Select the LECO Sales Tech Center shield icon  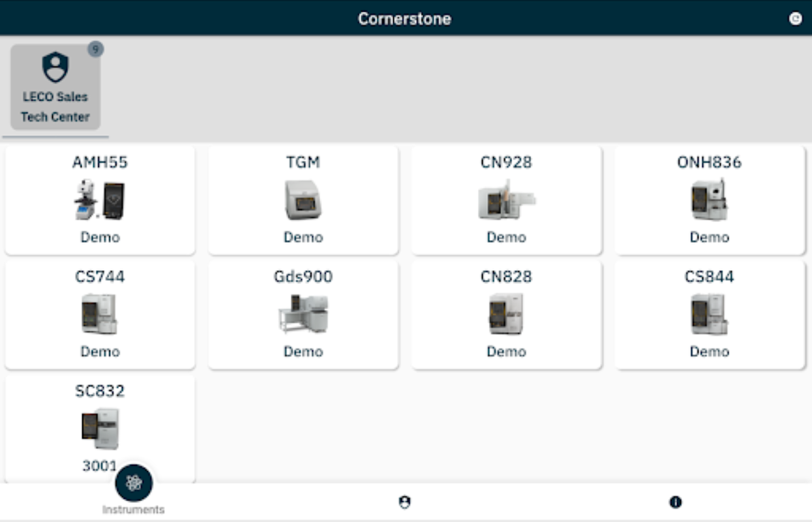click(x=55, y=67)
